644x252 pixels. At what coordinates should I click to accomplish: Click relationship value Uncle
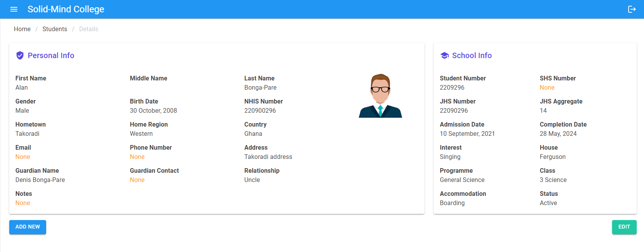point(252,180)
